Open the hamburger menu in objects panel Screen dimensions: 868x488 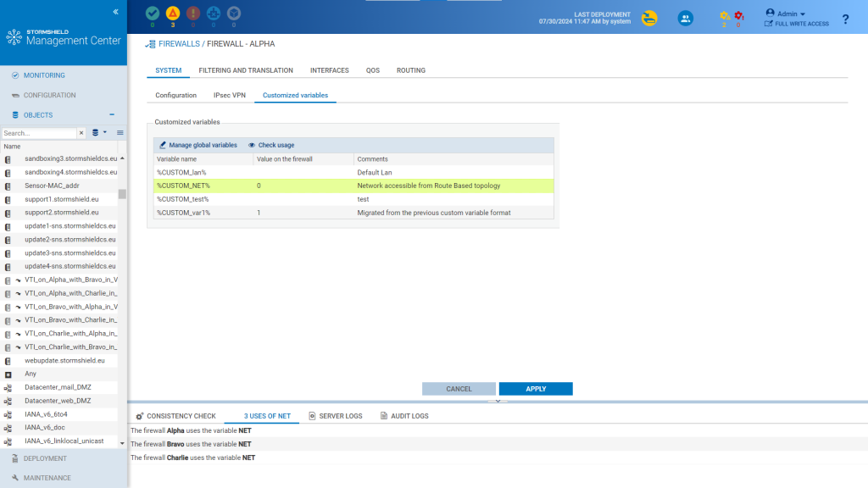(120, 133)
